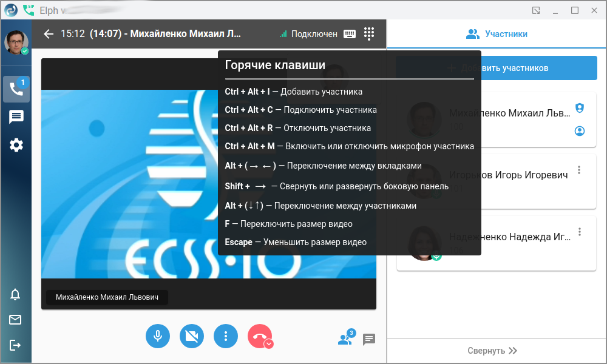Open options menu for Надежненко Надежда
The width and height of the screenshot is (607, 364).
tap(580, 232)
